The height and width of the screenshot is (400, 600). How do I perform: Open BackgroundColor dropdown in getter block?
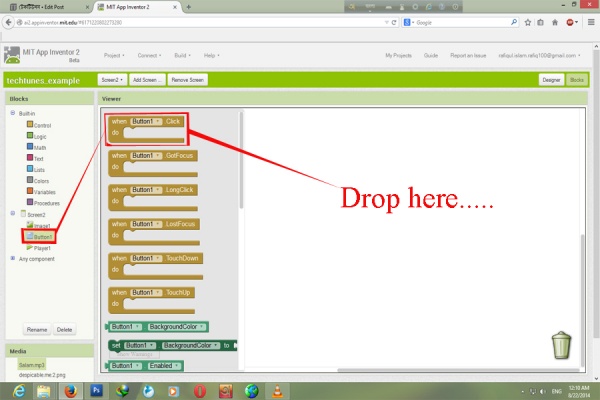[176, 327]
